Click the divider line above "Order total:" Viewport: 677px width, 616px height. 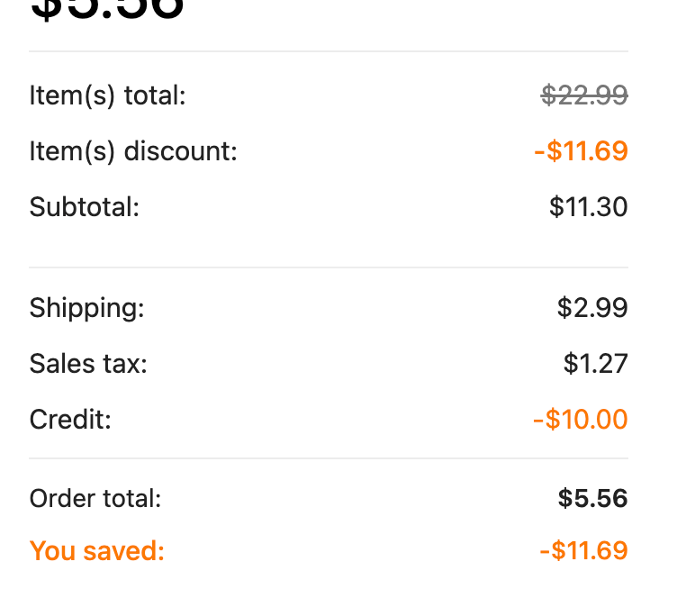click(x=329, y=459)
